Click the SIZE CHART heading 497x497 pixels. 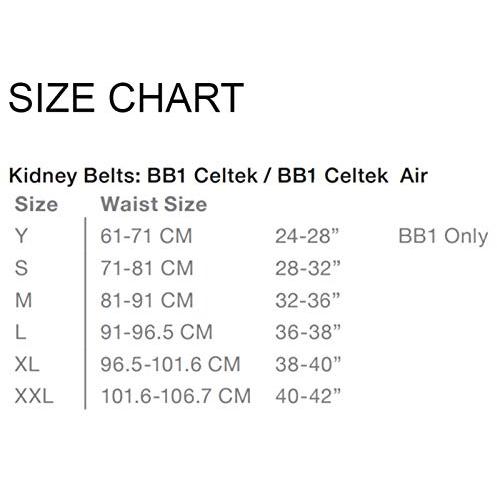[126, 98]
